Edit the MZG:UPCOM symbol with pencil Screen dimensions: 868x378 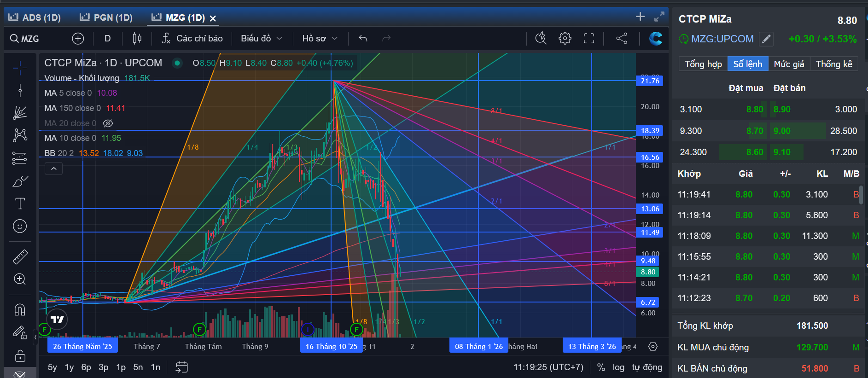pos(766,39)
